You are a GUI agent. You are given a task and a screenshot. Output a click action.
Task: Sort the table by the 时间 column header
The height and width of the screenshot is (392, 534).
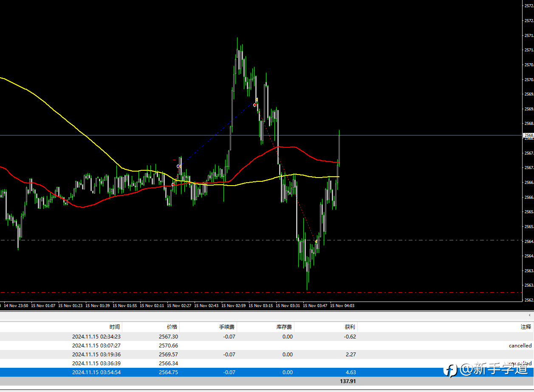coord(114,327)
